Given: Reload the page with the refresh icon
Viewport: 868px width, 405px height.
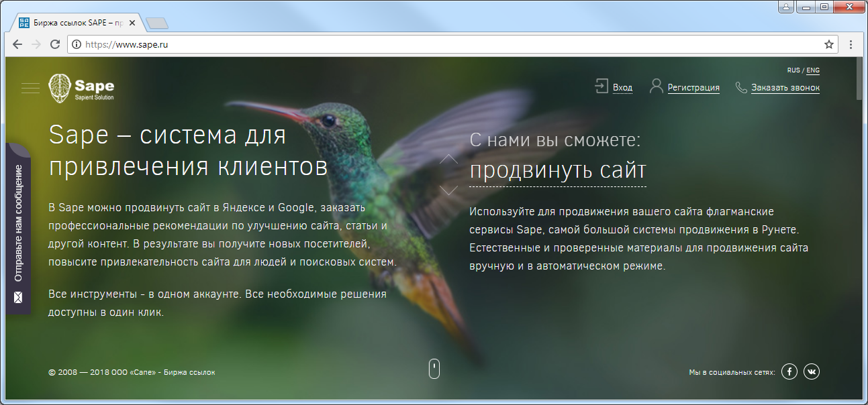Looking at the screenshot, I should pos(55,44).
